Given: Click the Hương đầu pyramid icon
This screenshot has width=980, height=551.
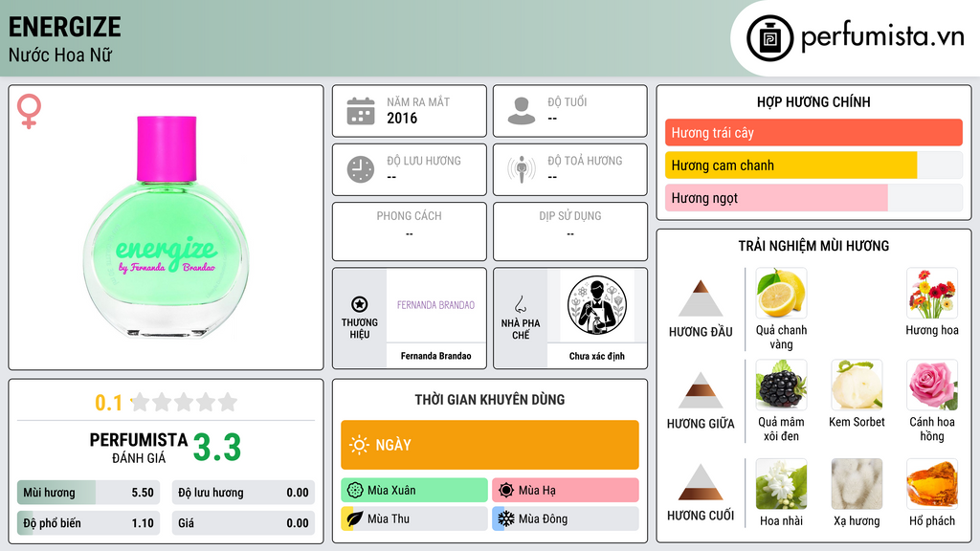Looking at the screenshot, I should point(701,298).
